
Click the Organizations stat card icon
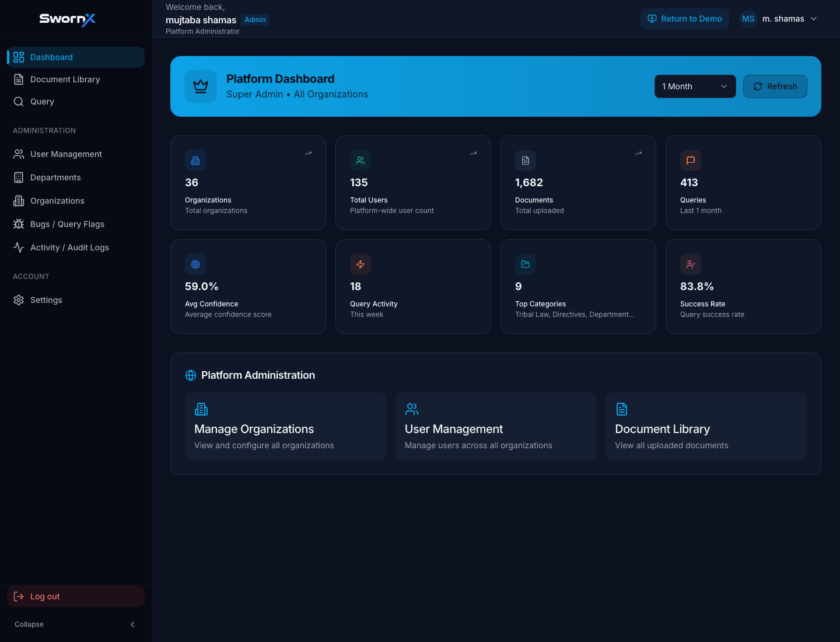click(195, 160)
